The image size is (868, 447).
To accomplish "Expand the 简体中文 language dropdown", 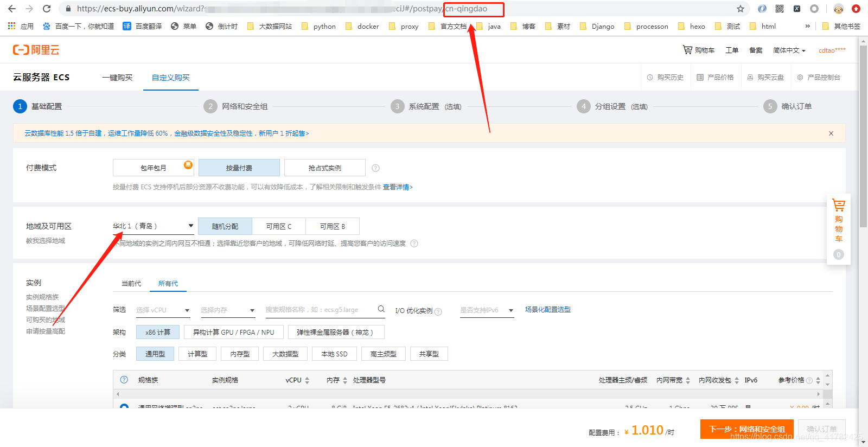I will point(789,50).
